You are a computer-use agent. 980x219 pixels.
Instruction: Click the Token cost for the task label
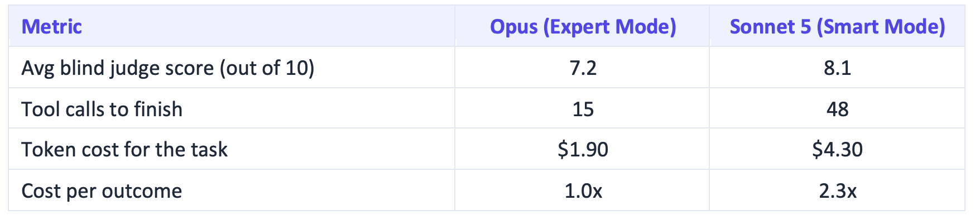(124, 150)
